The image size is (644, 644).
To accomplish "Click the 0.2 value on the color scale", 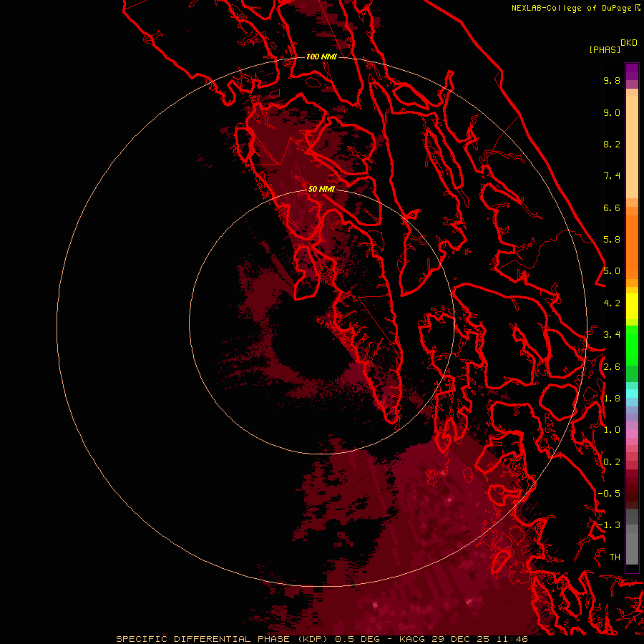I will 612,462.
